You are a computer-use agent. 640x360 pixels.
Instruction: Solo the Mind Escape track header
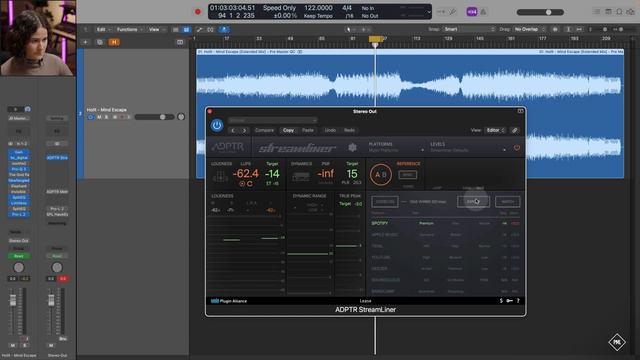click(107, 117)
